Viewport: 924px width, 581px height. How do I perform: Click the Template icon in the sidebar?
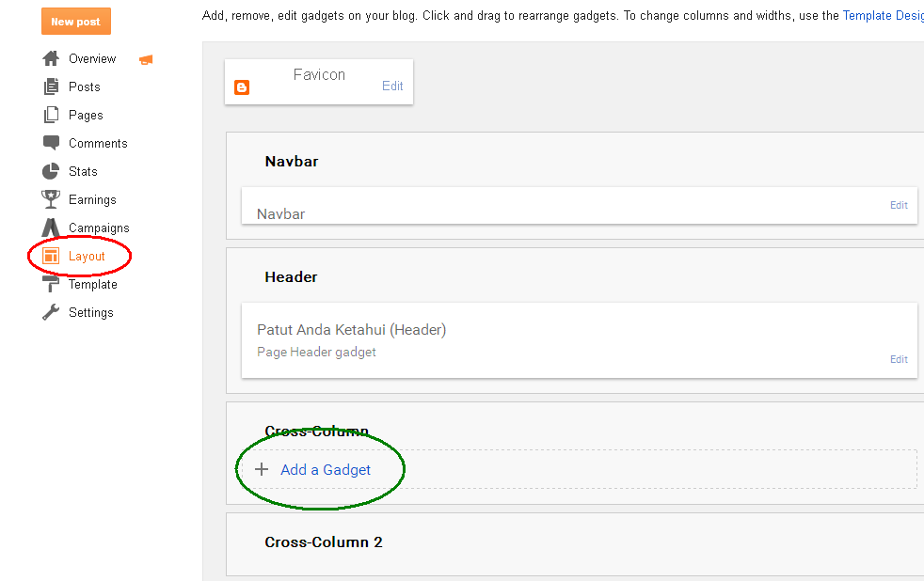(50, 284)
